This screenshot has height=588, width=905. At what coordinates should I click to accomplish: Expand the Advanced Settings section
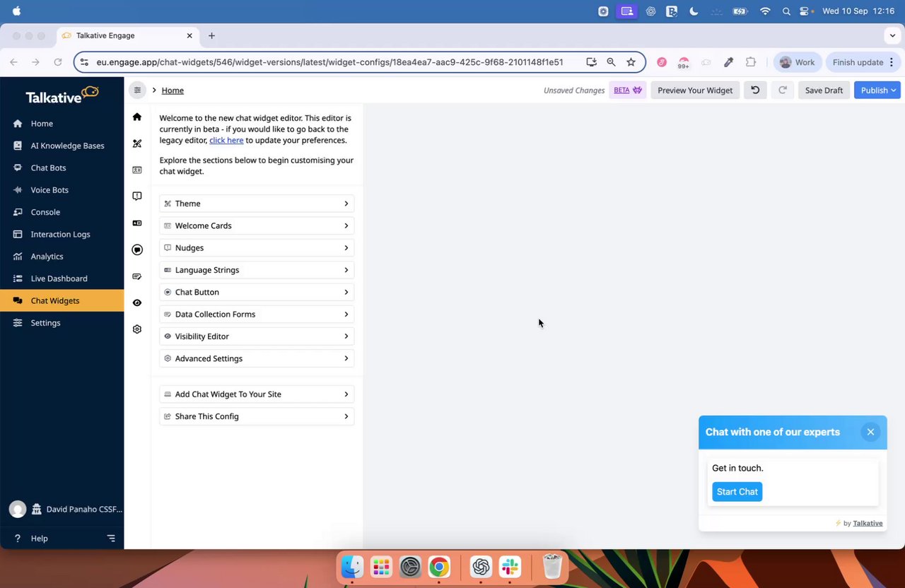[257, 358]
